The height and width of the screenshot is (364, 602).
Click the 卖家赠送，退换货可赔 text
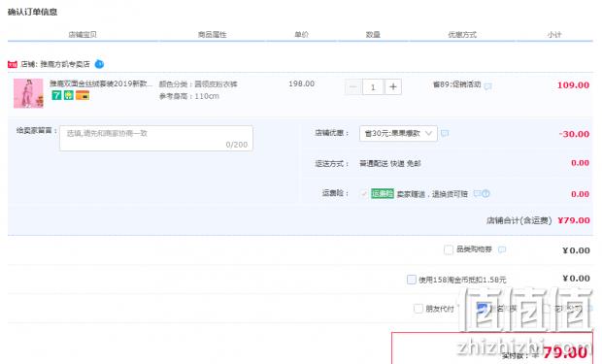click(x=432, y=194)
